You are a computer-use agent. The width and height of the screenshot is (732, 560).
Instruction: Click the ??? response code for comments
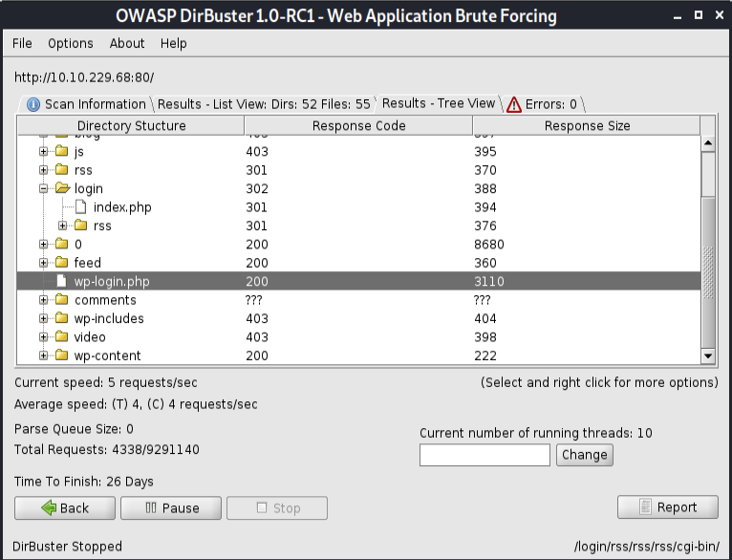[253, 300]
